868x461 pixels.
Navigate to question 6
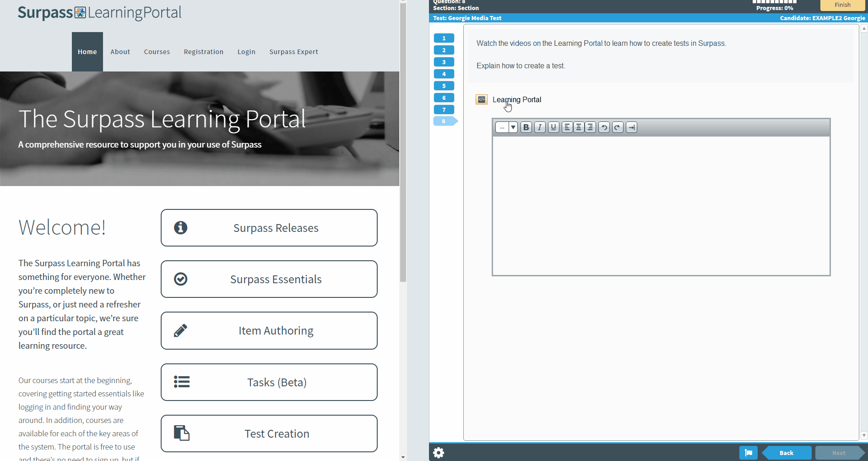[x=444, y=98]
